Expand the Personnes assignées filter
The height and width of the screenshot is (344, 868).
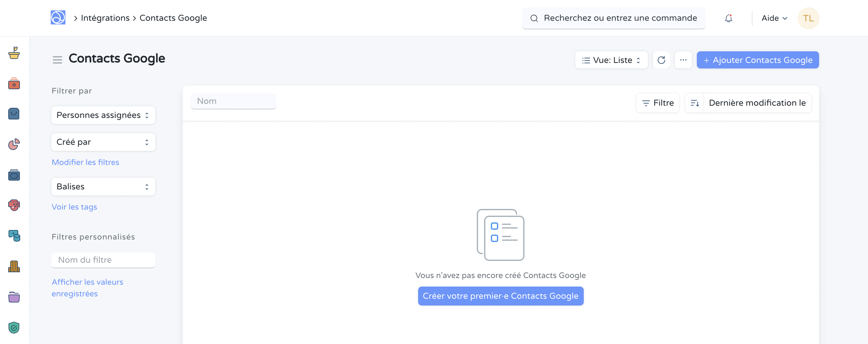[103, 115]
